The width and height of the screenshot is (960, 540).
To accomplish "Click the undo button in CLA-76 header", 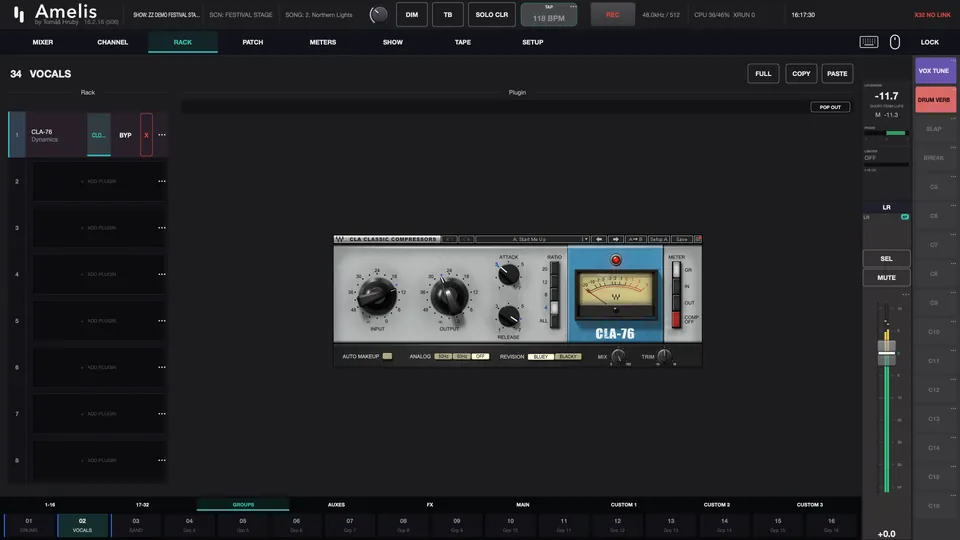I will 449,239.
